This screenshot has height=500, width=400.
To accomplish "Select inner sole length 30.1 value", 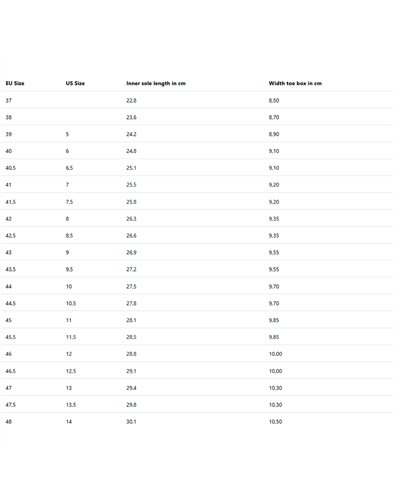I will [x=131, y=422].
